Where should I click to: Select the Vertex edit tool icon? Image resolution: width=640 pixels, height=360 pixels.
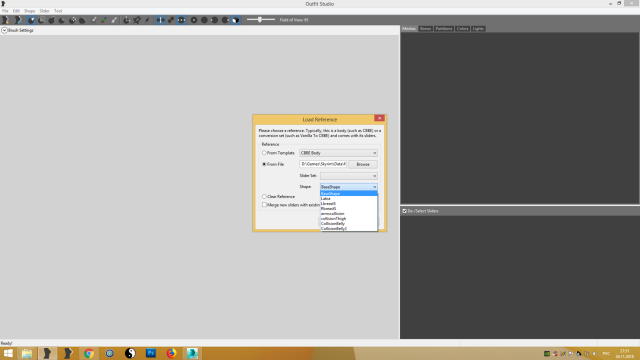coord(147,20)
